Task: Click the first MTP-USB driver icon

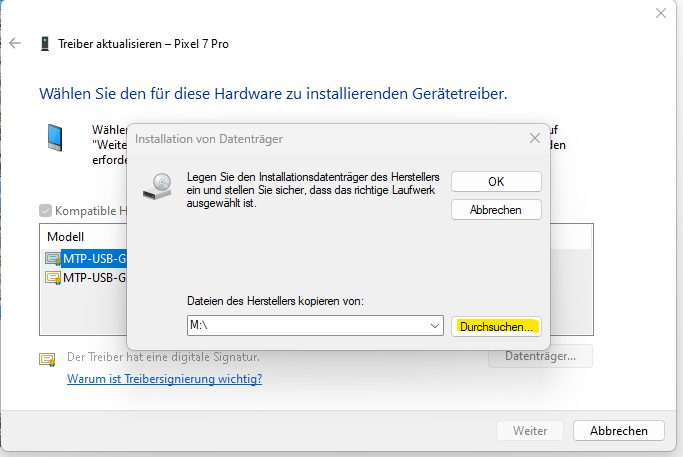Action: [53, 259]
